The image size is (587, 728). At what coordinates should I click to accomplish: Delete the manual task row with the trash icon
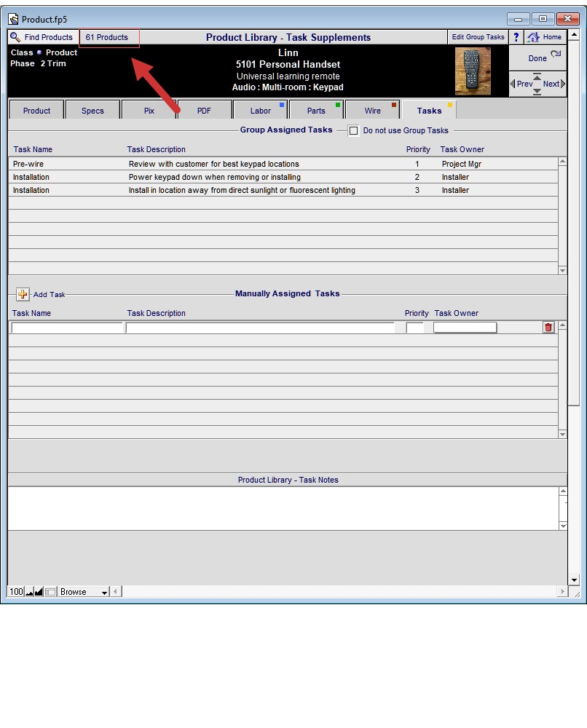pyautogui.click(x=548, y=328)
